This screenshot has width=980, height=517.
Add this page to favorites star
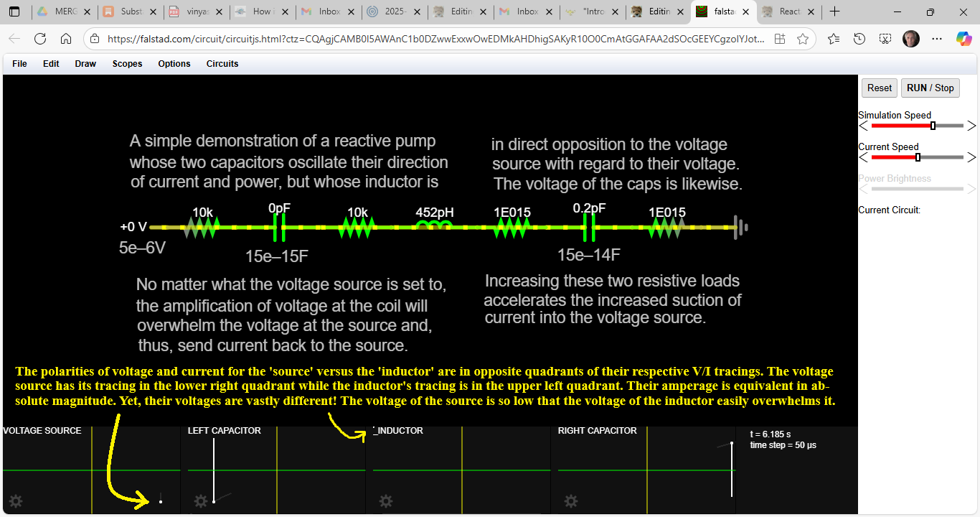pyautogui.click(x=803, y=39)
